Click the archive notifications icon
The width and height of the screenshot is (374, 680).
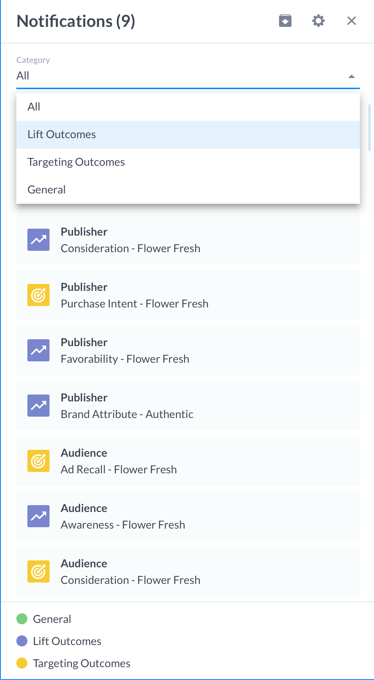pos(285,20)
